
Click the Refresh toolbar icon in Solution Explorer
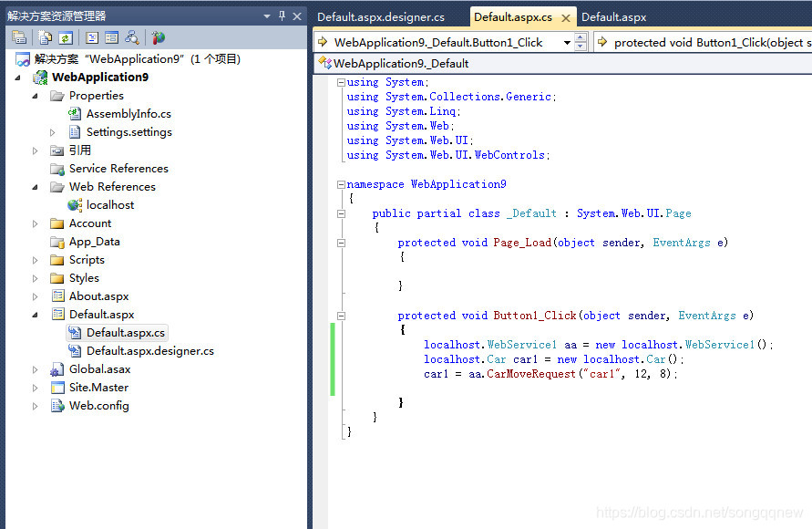66,37
